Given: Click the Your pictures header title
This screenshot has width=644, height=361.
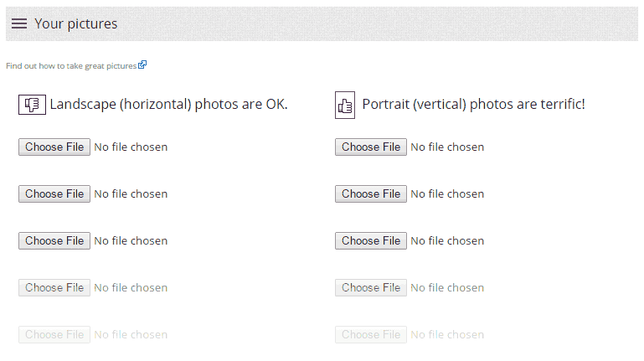Looking at the screenshot, I should (76, 23).
